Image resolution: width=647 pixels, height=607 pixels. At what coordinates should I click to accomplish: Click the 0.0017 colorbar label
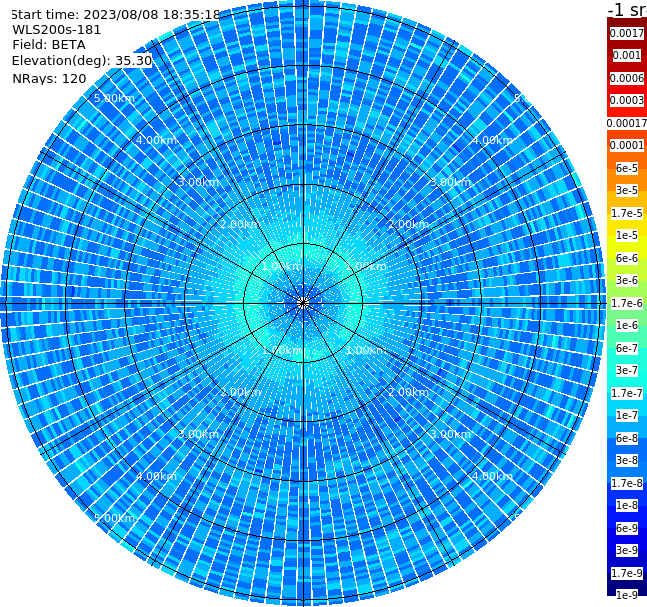(627, 33)
